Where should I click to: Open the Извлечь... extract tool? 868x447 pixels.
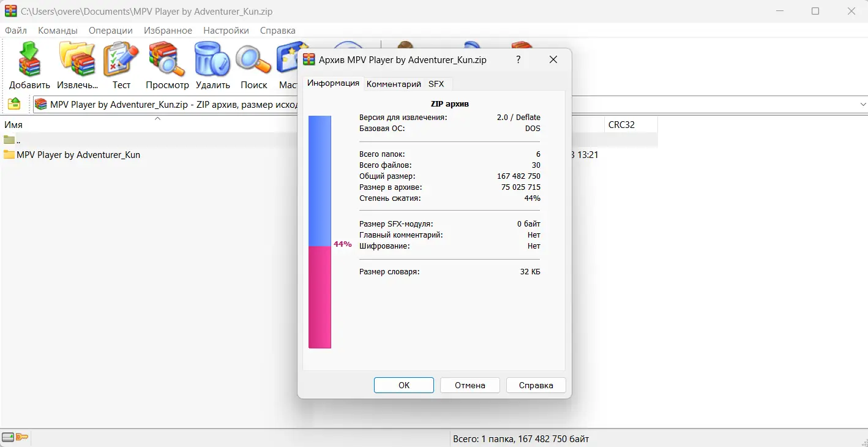[77, 66]
